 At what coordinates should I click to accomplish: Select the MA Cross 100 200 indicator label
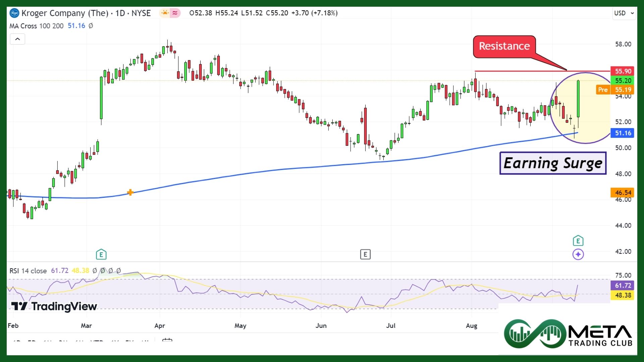tap(36, 26)
